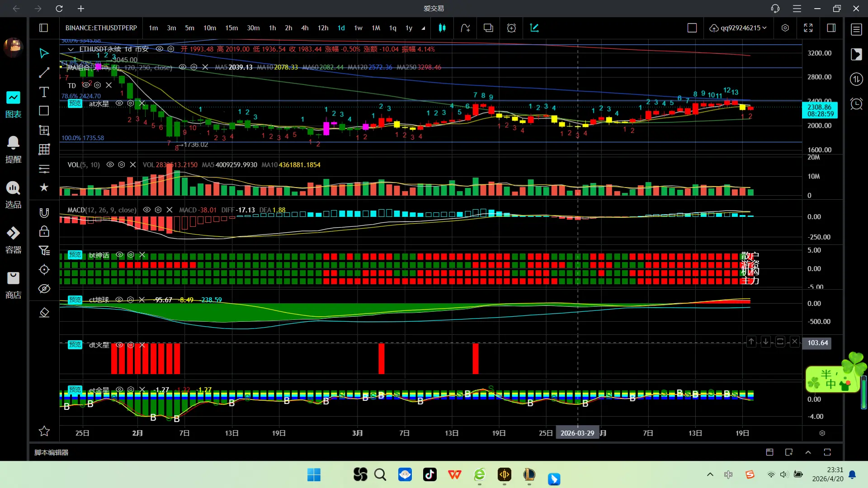Select the trend line drawing tool
868x488 pixels.
tap(44, 73)
